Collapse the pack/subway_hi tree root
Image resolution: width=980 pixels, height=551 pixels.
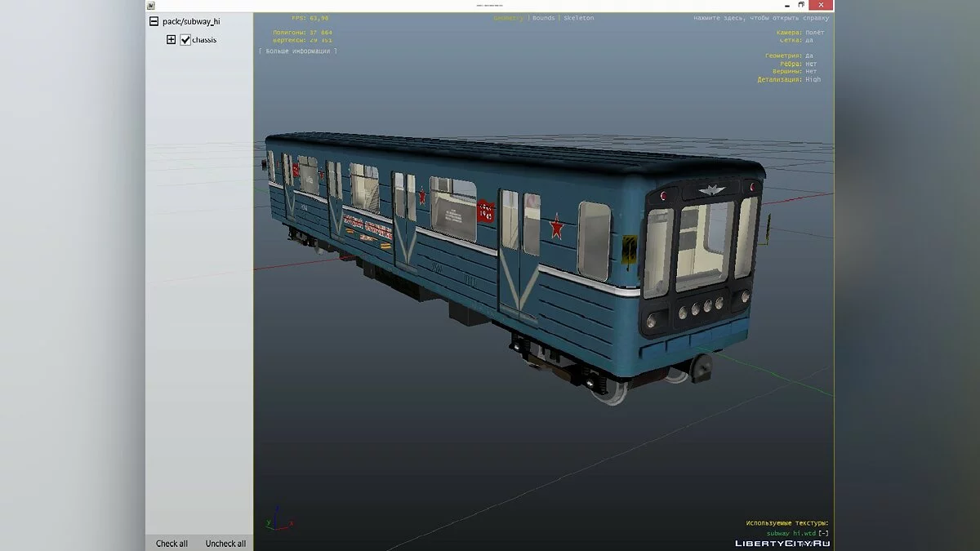coord(154,22)
